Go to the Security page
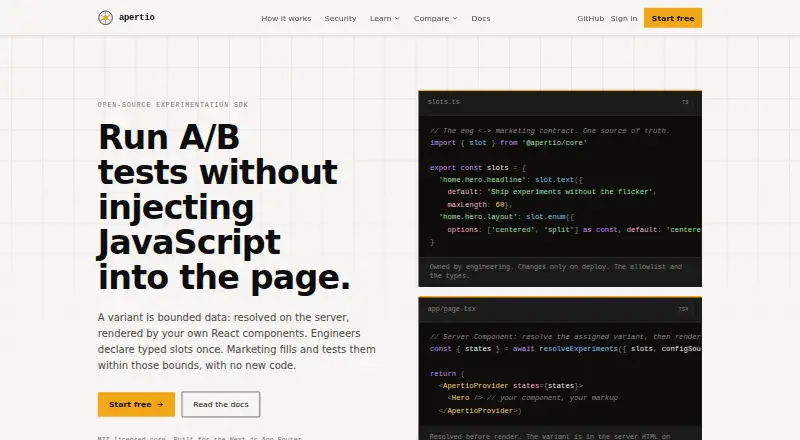Screen dimensions: 800x440 click(x=340, y=18)
